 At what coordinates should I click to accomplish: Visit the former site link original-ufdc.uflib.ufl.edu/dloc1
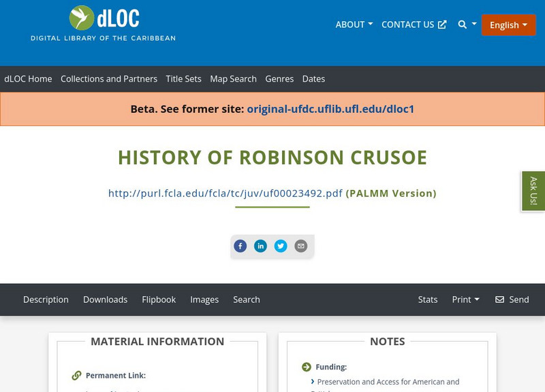click(x=330, y=108)
